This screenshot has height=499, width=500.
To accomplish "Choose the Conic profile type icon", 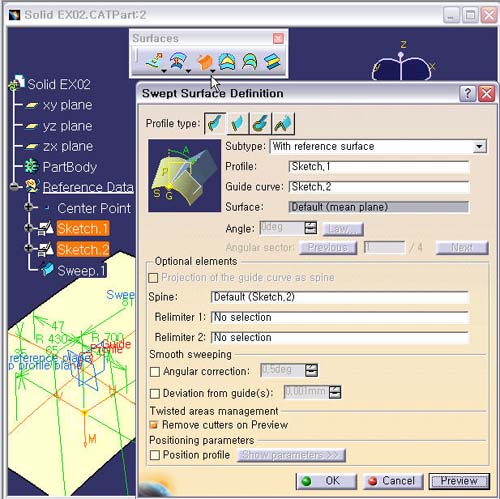I will (284, 123).
